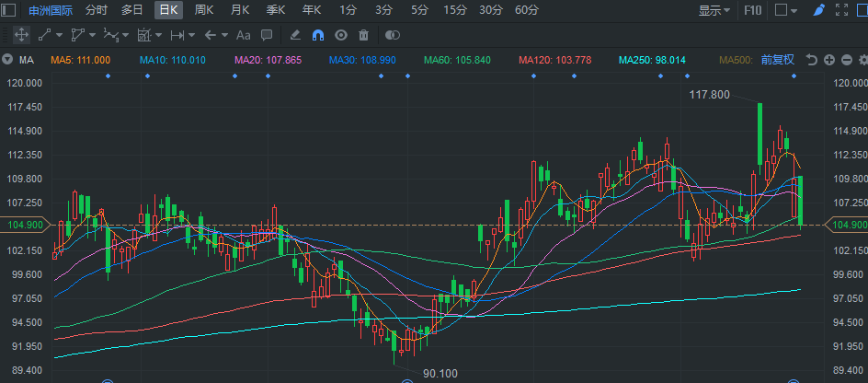Click the MA120: 103.778 value
868x383 pixels.
555,60
